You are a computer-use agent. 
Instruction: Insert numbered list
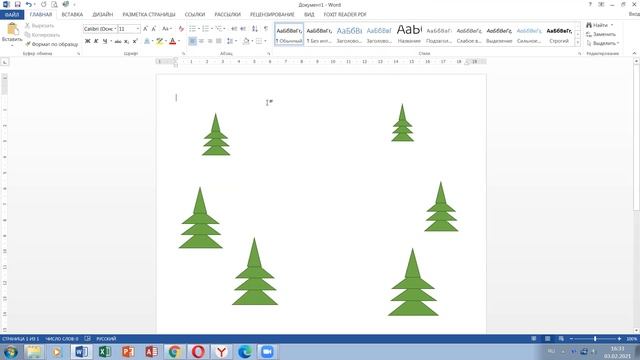coord(205,29)
